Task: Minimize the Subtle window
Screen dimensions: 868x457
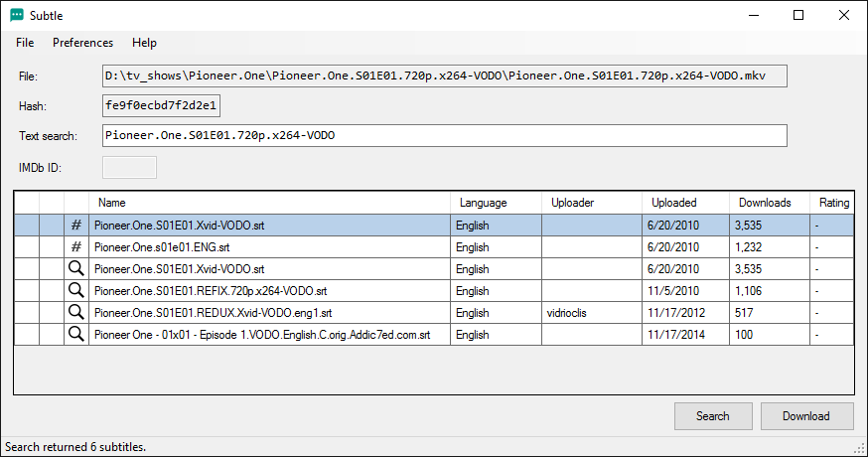Action: pyautogui.click(x=754, y=15)
